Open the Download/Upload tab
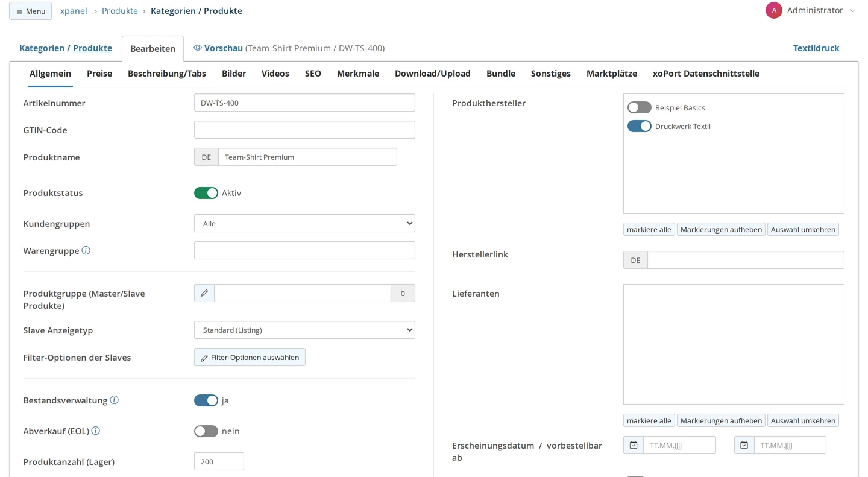Image resolution: width=868 pixels, height=477 pixels. click(x=433, y=74)
